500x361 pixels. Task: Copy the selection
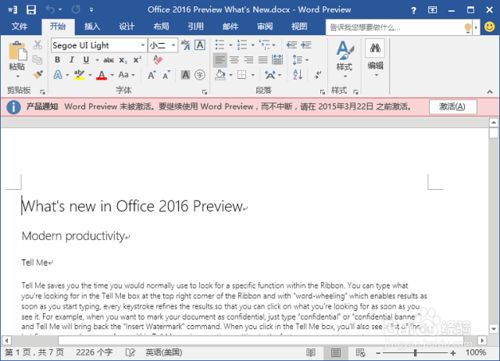coord(38,60)
